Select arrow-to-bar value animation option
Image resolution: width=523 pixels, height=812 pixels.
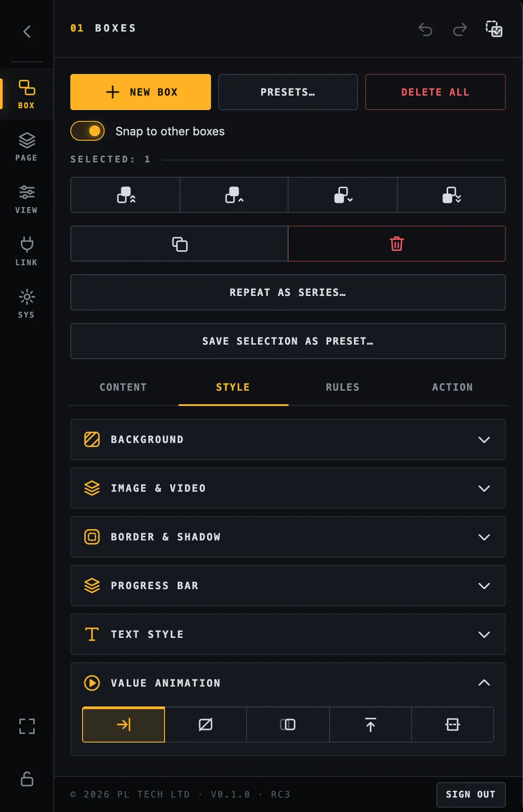click(124, 725)
